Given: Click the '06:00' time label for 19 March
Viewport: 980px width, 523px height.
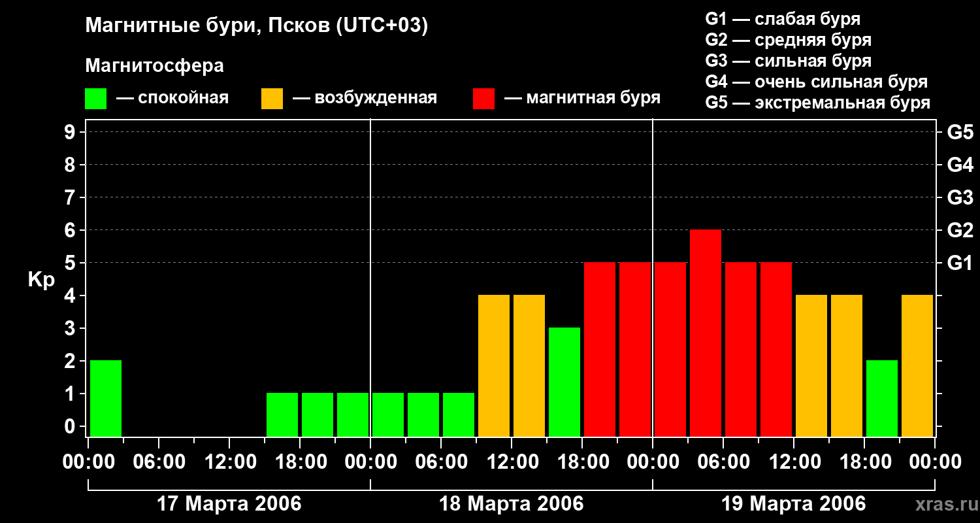Looking at the screenshot, I should pyautogui.click(x=724, y=462).
